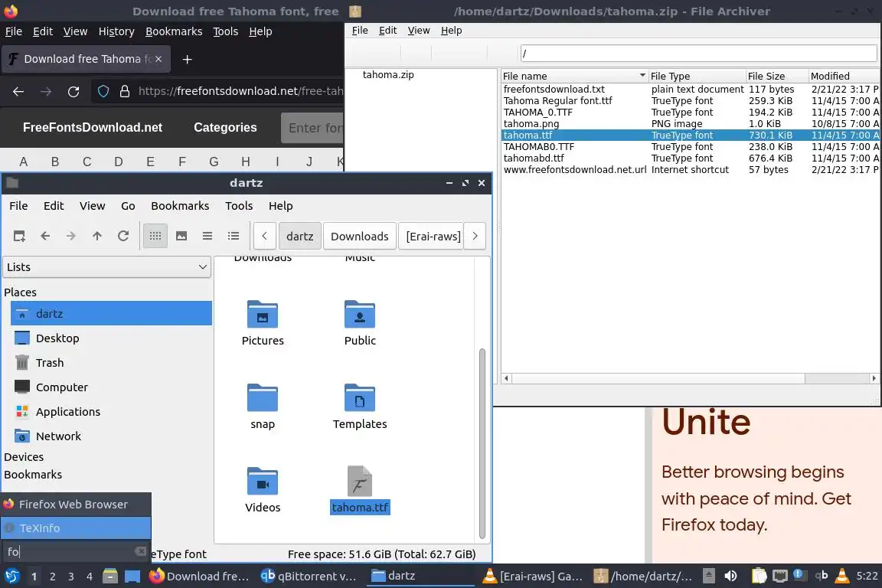
Task: Click the dartz path bar button
Action: click(x=300, y=237)
